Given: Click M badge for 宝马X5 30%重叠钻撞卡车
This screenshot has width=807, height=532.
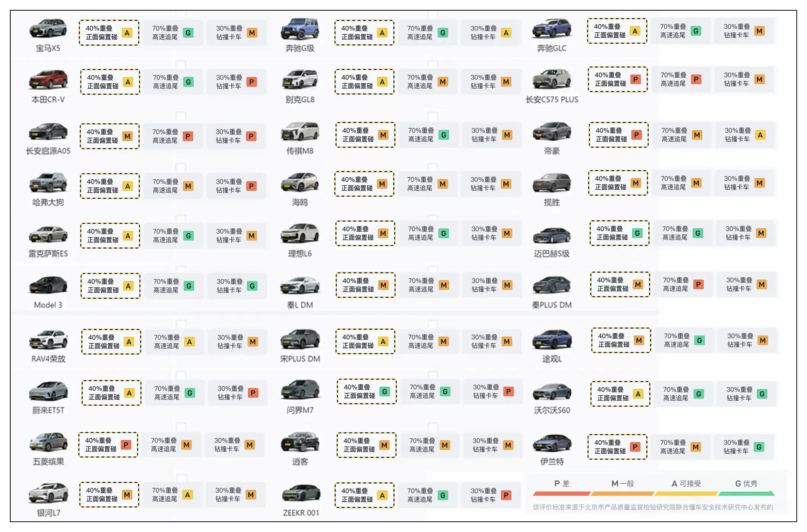Looking at the screenshot, I should (252, 33).
